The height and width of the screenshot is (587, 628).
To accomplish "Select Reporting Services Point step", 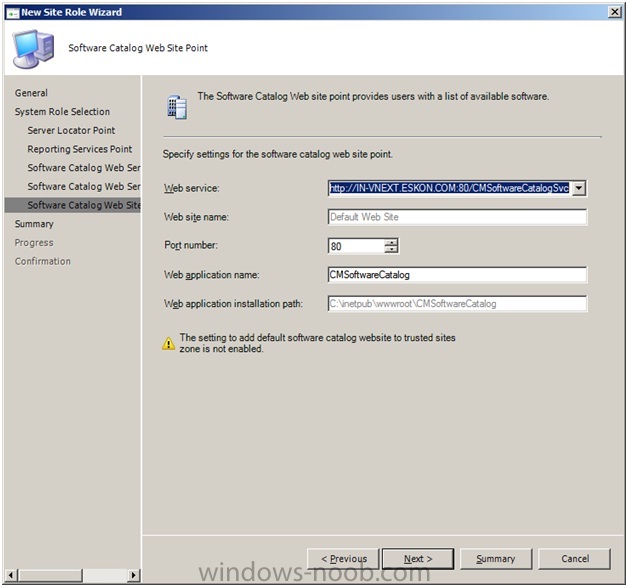I will [x=80, y=149].
